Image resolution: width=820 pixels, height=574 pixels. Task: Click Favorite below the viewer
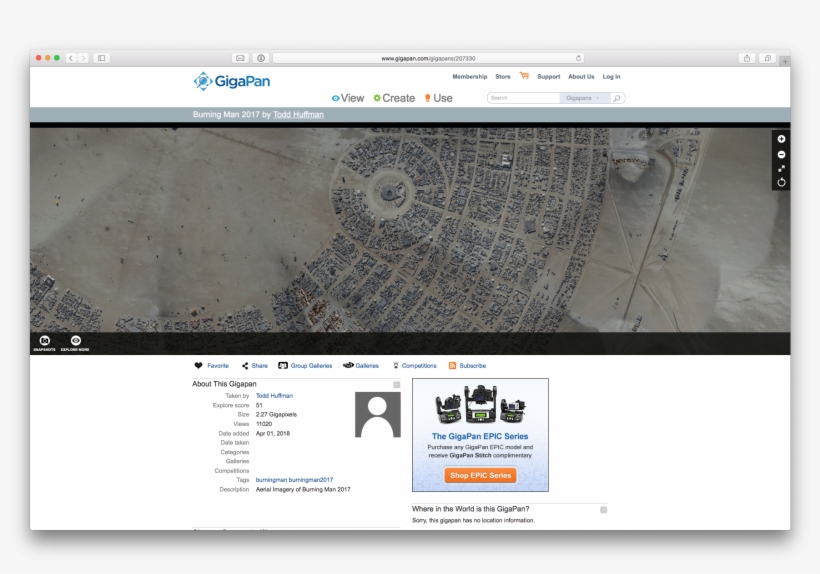click(x=212, y=365)
